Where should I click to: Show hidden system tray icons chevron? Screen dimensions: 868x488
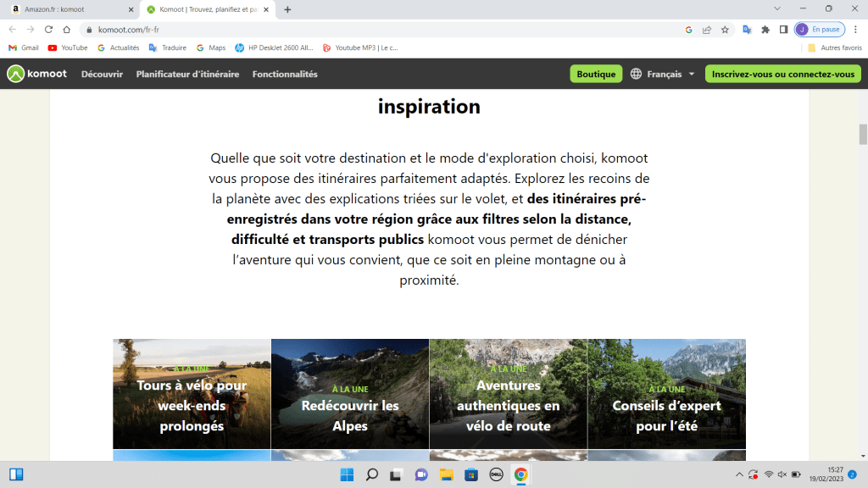tap(738, 474)
